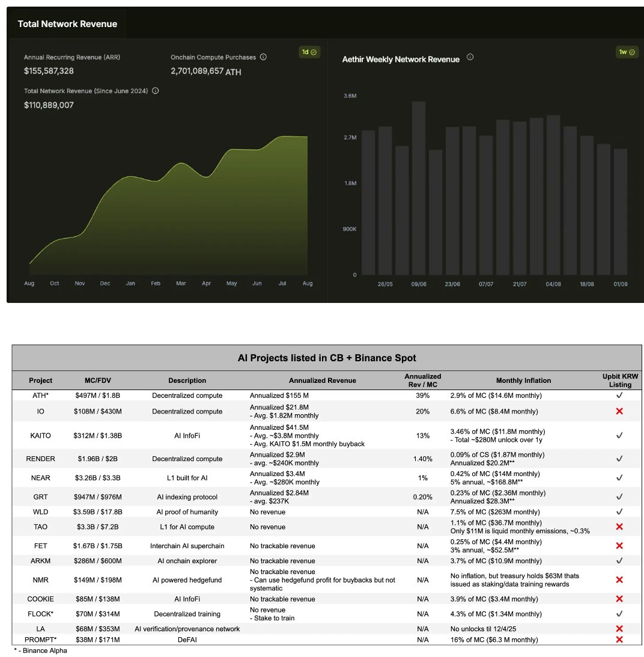Click the AI Projects listed in CB + Binance Spot title
The width and height of the screenshot is (644, 657).
tap(327, 358)
